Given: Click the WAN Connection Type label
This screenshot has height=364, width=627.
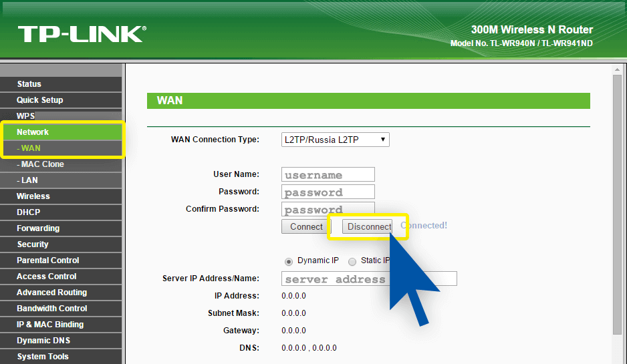Looking at the screenshot, I should (215, 140).
